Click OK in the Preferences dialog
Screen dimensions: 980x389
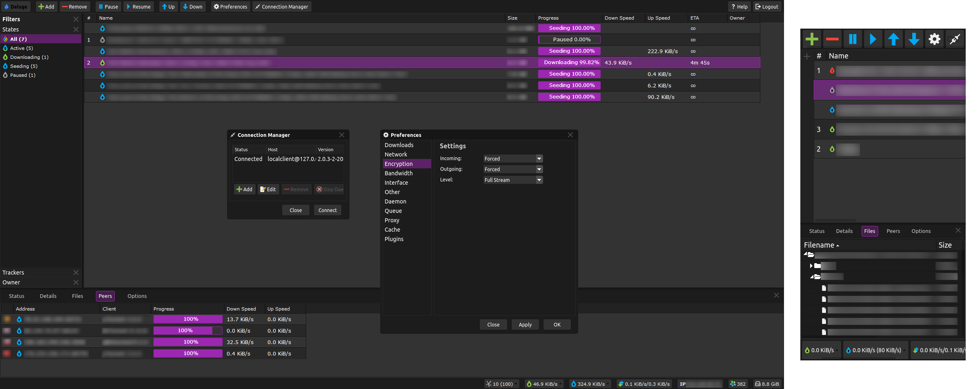coord(557,324)
